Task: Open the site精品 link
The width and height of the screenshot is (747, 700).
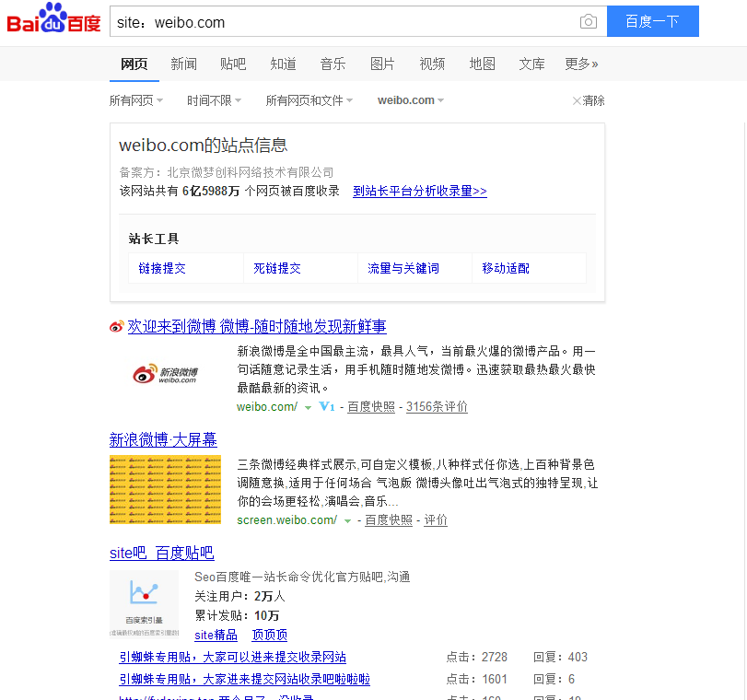Action: 216,635
